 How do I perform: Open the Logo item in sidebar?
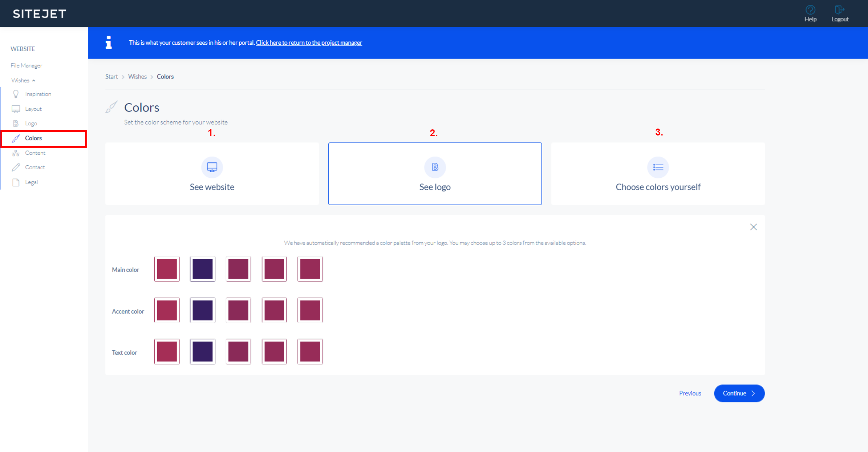[31, 124]
